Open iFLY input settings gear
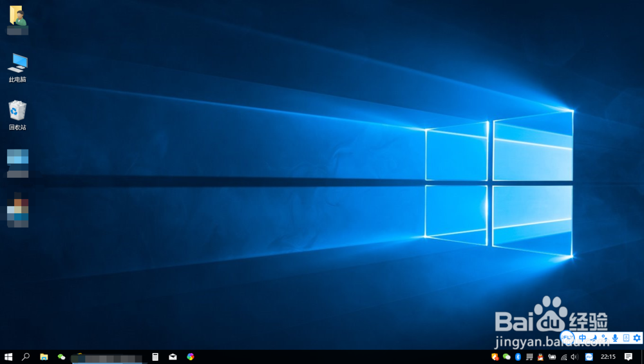 [637, 338]
